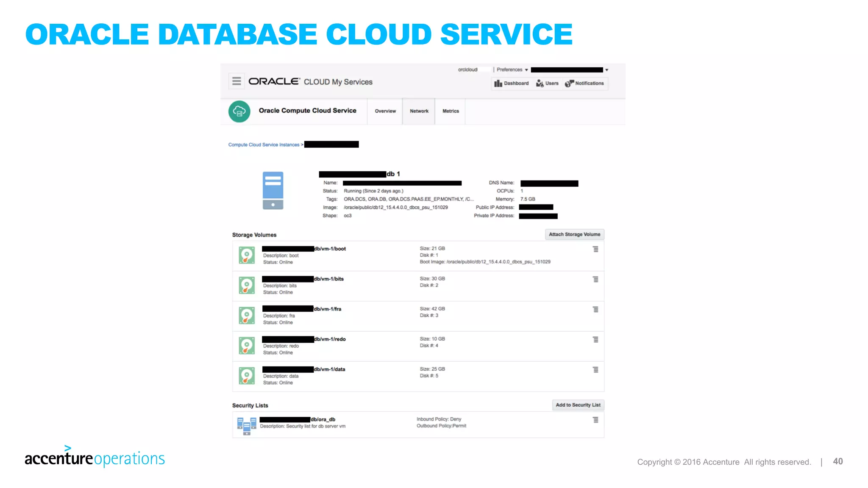Screen dimensions: 868x488
Task: Click the Users people icon
Action: (540, 83)
